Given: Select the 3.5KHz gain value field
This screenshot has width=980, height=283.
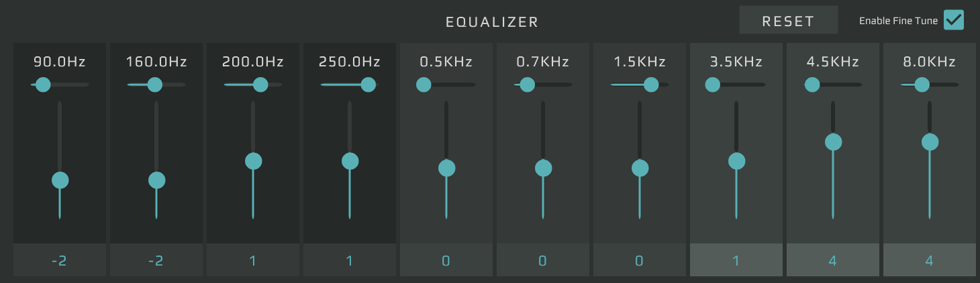Looking at the screenshot, I should pos(736,260).
